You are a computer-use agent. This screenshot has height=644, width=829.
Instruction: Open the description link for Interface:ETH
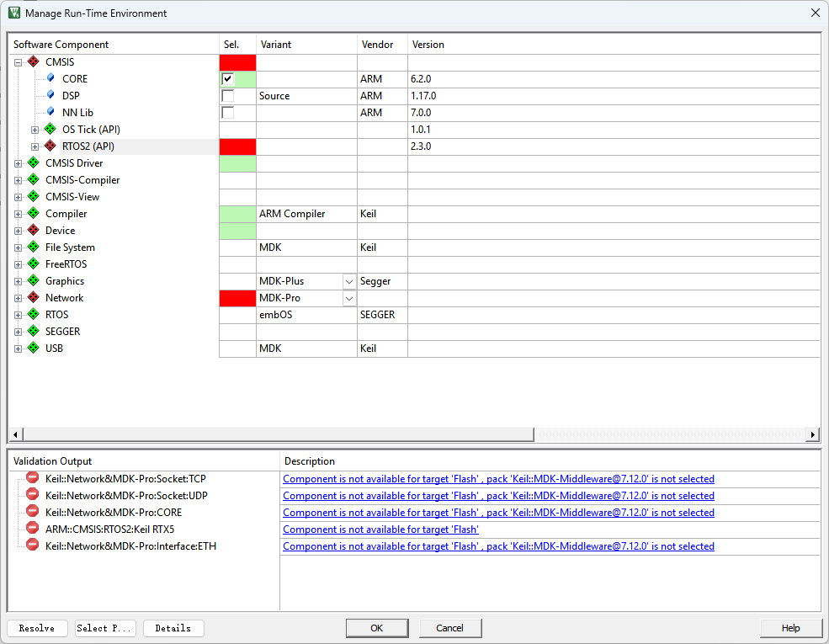tap(498, 546)
